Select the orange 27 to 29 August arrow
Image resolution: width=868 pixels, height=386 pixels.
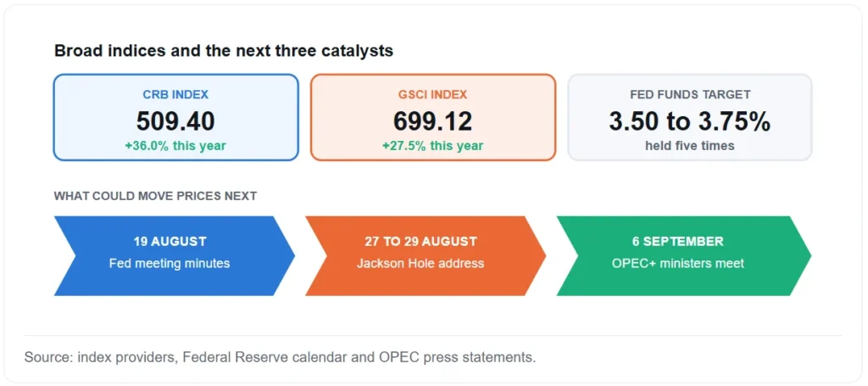pyautogui.click(x=426, y=256)
